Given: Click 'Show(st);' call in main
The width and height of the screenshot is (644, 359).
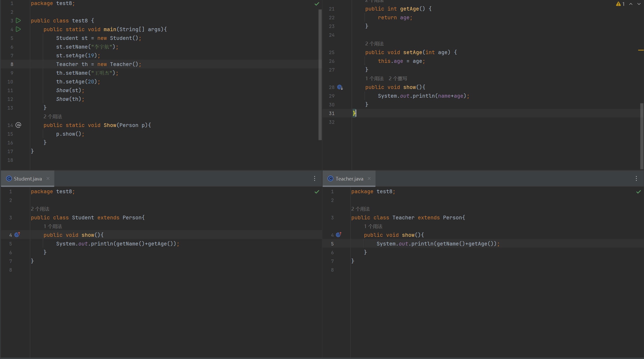Looking at the screenshot, I should (x=70, y=90).
